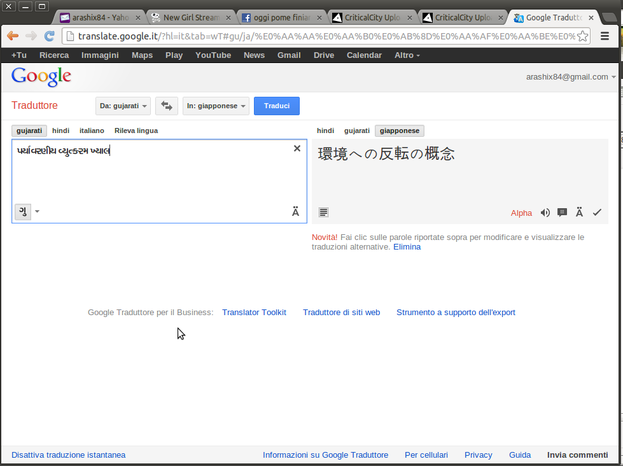Open the Privacy link
Viewport: 623px width, 466px height.
pos(478,455)
